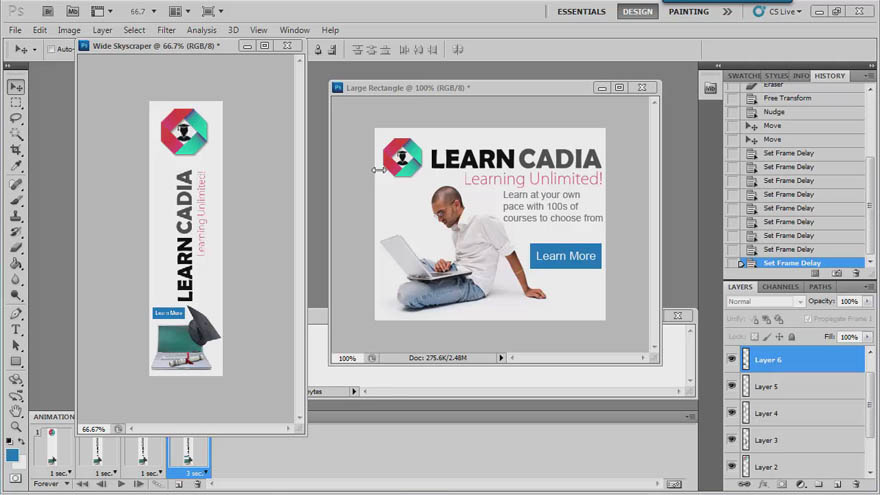The height and width of the screenshot is (495, 880).
Task: Delete layer using Layers panel trash
Action: coord(856,484)
